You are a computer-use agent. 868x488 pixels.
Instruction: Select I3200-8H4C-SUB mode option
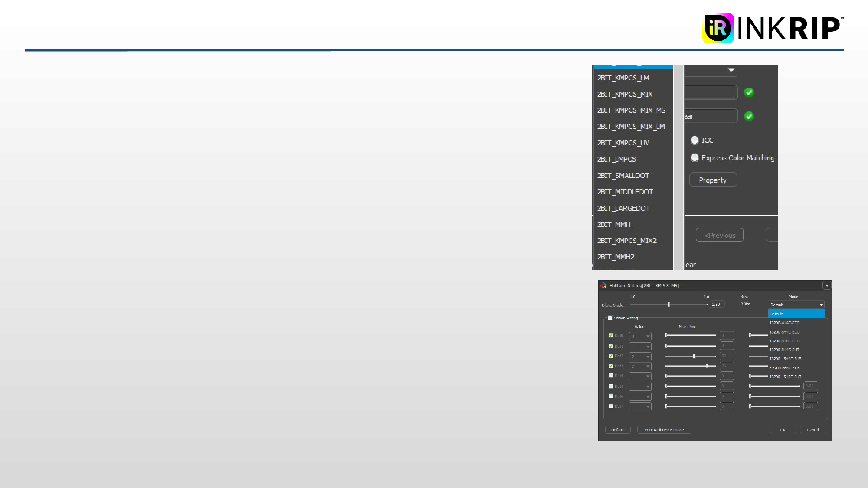[x=784, y=350]
